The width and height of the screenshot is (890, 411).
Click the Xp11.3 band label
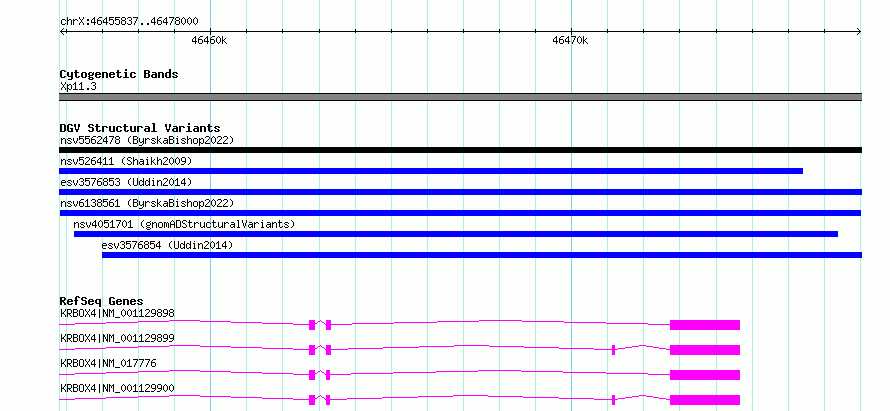pos(78,87)
